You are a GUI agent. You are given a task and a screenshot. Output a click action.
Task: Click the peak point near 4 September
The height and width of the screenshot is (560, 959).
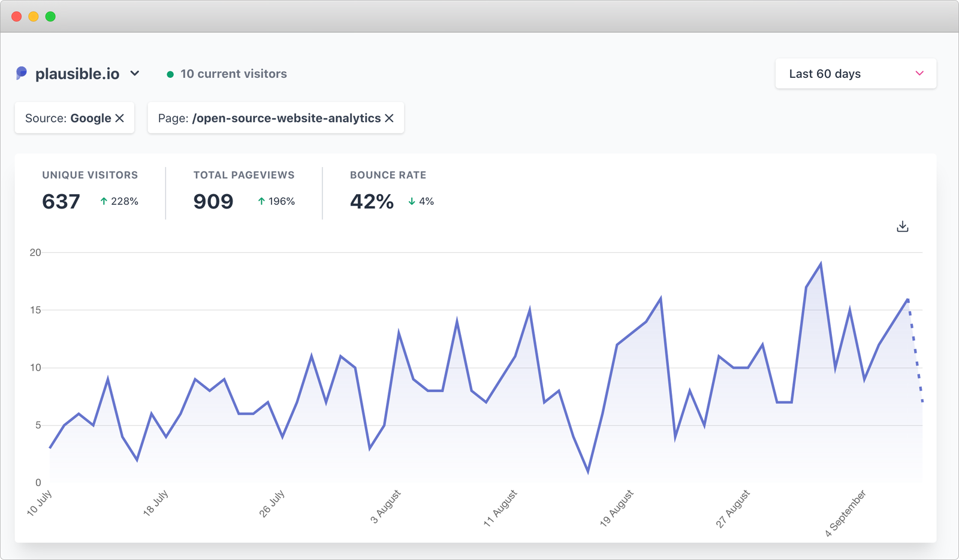point(821,262)
